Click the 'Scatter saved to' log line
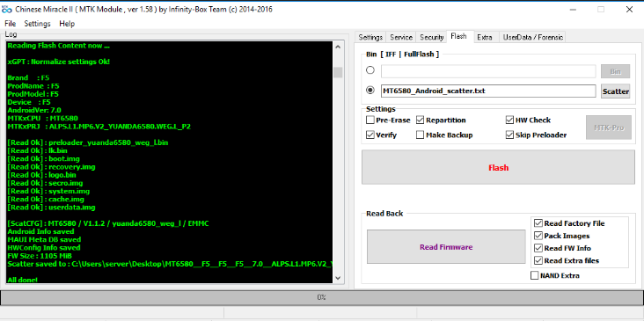The height and width of the screenshot is (321, 644). (170, 264)
